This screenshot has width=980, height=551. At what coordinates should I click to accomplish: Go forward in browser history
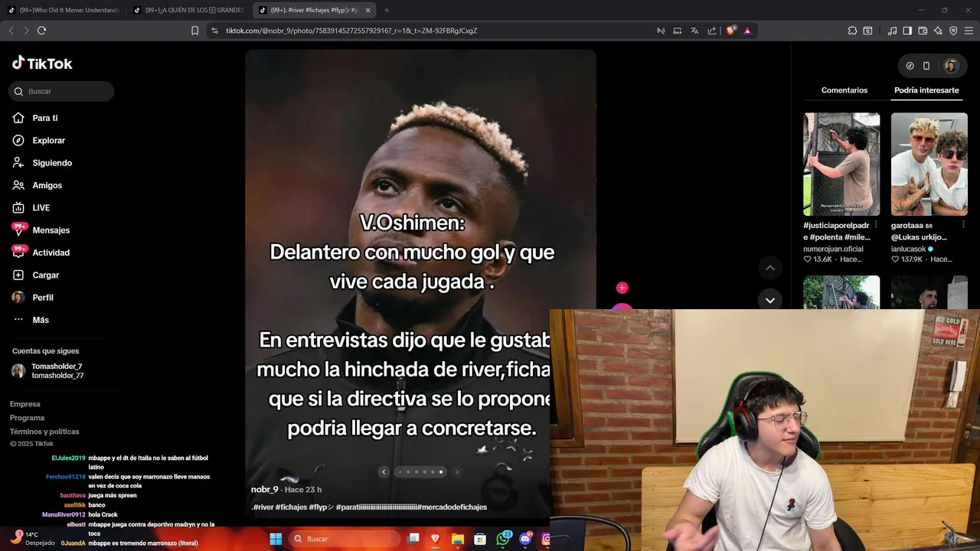pyautogui.click(x=26, y=31)
